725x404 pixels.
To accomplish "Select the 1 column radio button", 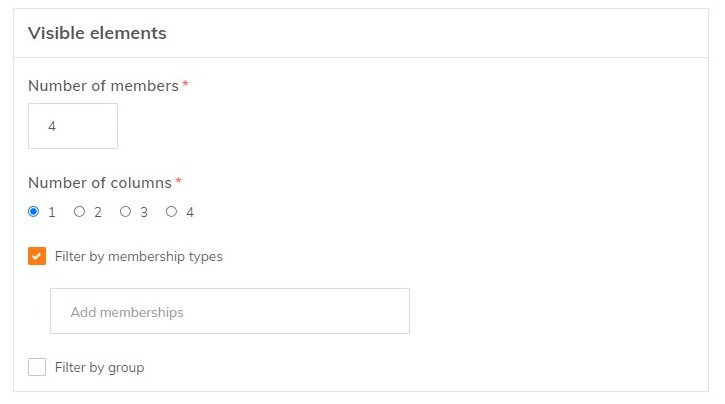I will pos(33,212).
